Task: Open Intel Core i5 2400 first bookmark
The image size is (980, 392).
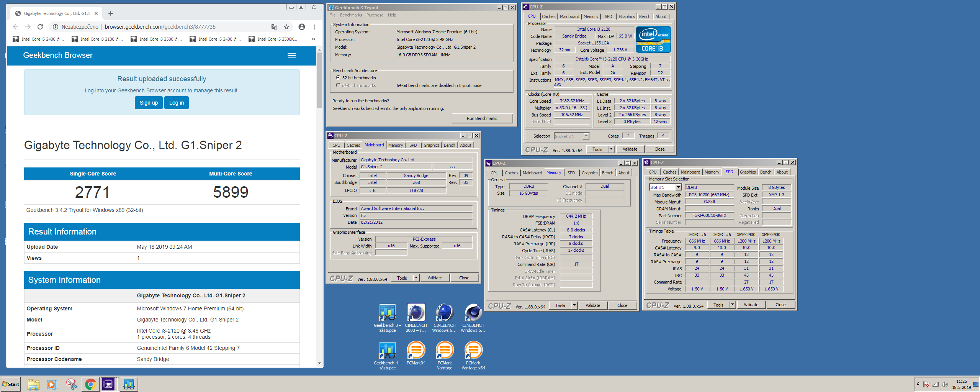Action: tap(38, 39)
